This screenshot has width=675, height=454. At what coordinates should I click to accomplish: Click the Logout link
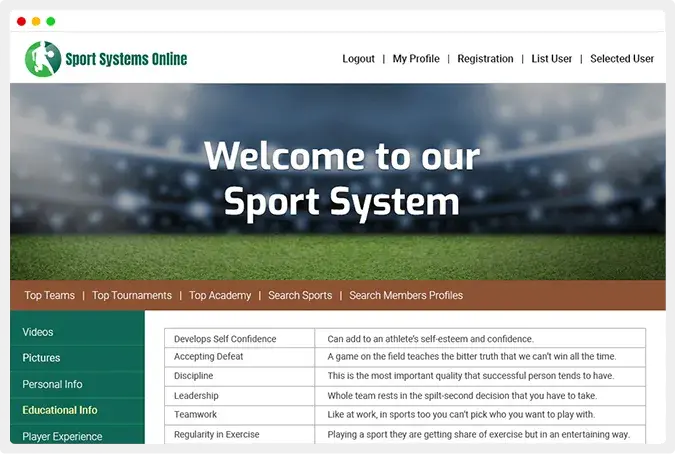pos(358,59)
